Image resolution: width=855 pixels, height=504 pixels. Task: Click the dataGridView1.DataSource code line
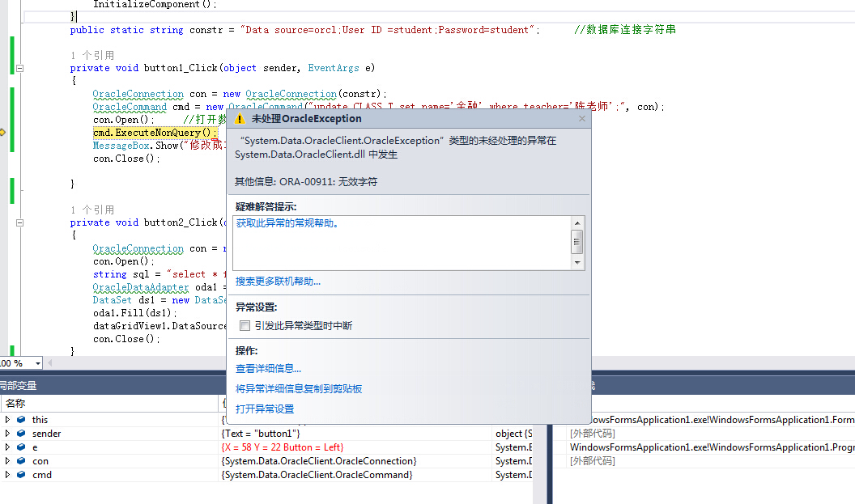pos(160,326)
